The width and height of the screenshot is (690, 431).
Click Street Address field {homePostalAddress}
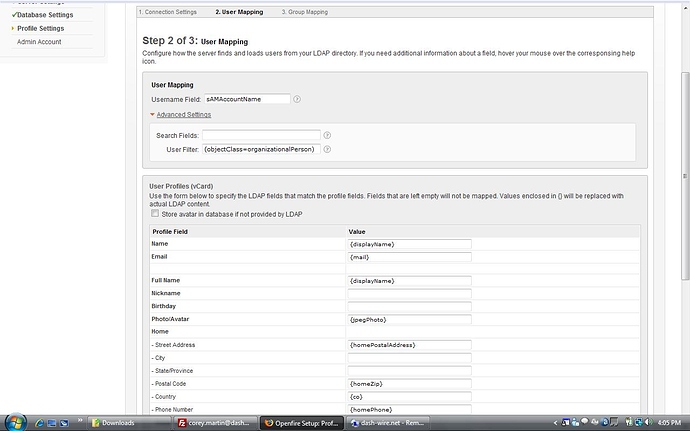409,345
